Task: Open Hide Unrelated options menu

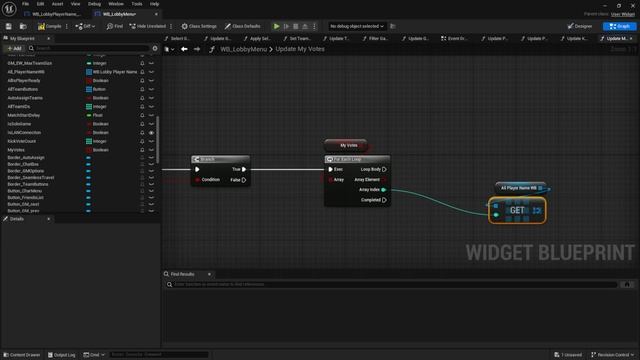Action: click(171, 26)
